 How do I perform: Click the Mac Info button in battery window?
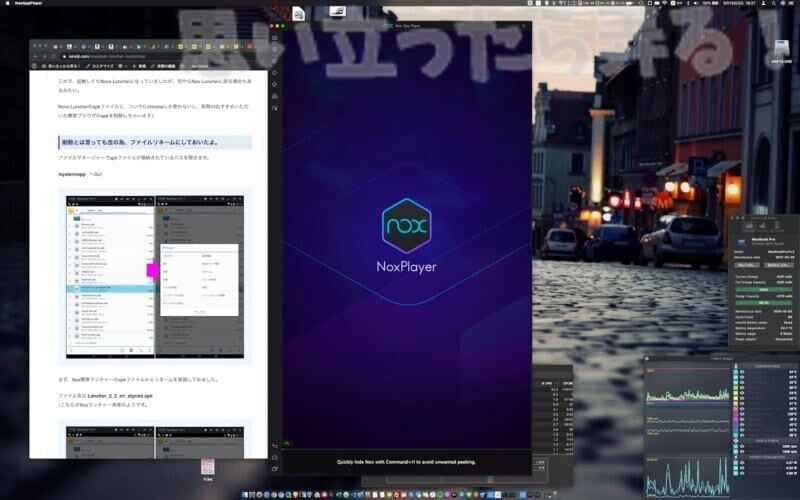747,265
